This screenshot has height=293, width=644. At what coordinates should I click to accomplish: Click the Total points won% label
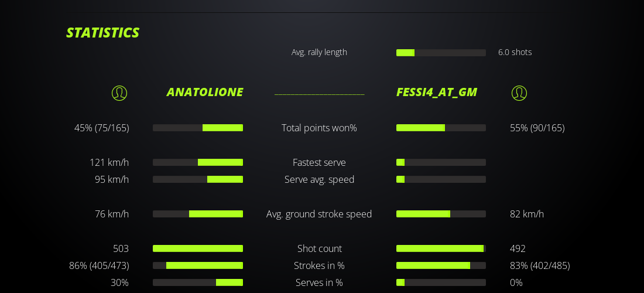319,128
